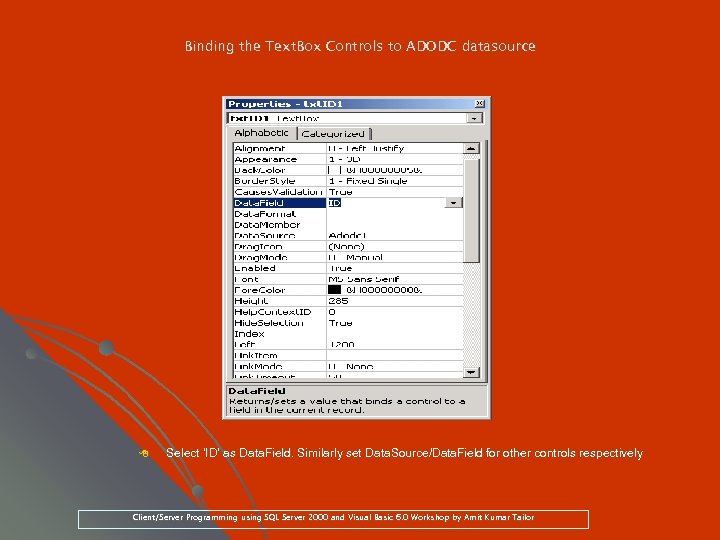Click the properties list scrollbar thumb

471,210
